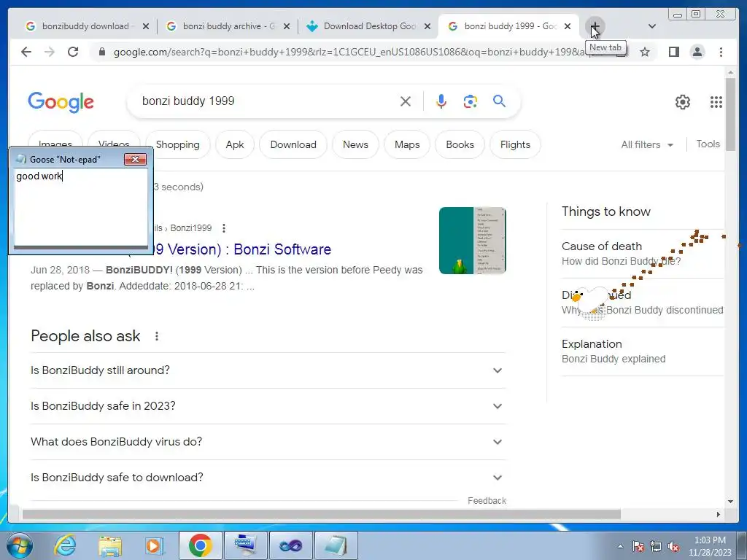Filter results by Shopping
The width and height of the screenshot is (747, 560).
pos(178,145)
